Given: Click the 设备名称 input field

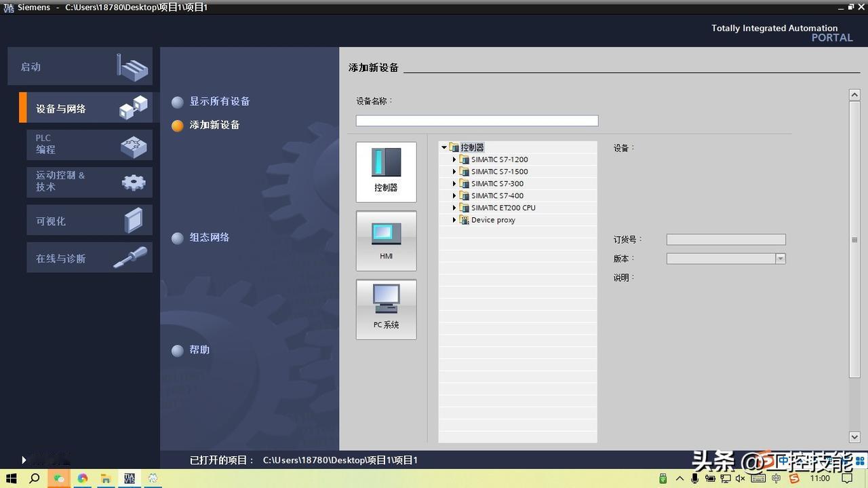Looking at the screenshot, I should tap(477, 121).
